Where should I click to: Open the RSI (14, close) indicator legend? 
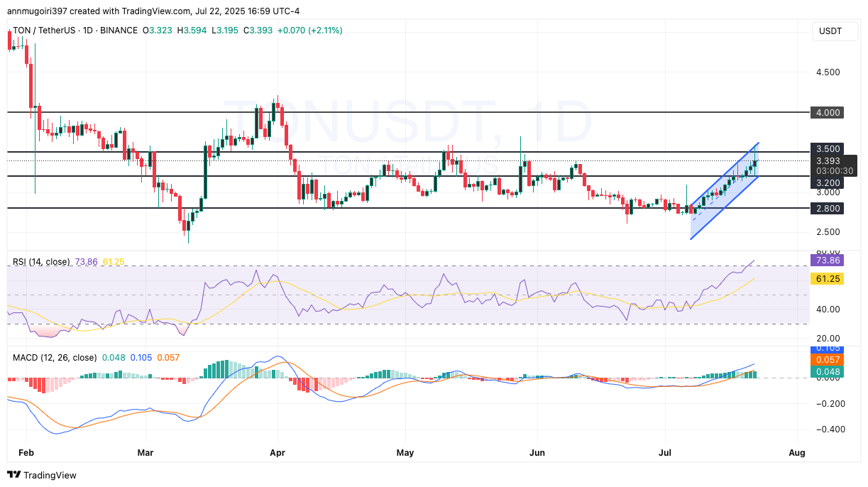click(x=41, y=262)
